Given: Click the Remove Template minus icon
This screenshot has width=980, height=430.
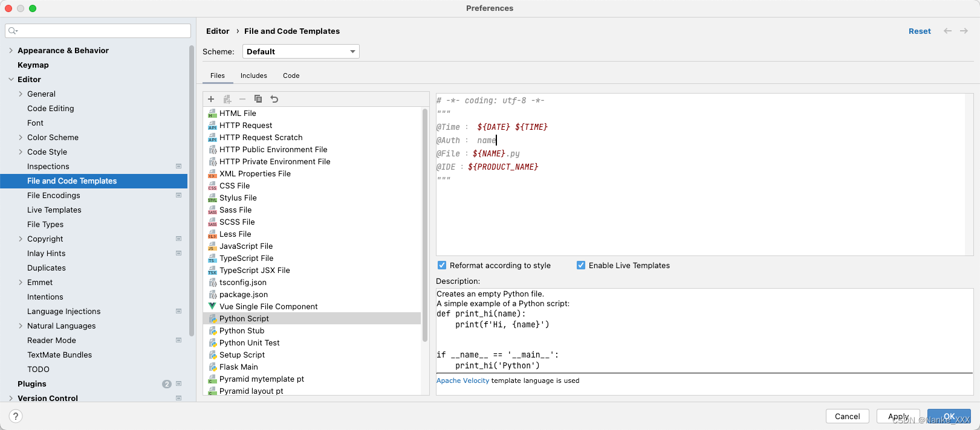Looking at the screenshot, I should pyautogui.click(x=242, y=99).
